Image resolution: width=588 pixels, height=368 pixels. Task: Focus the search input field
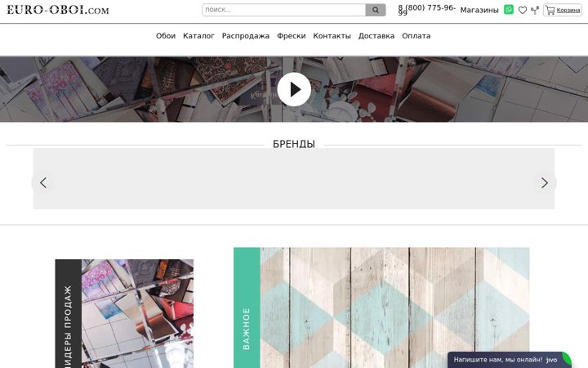(283, 10)
